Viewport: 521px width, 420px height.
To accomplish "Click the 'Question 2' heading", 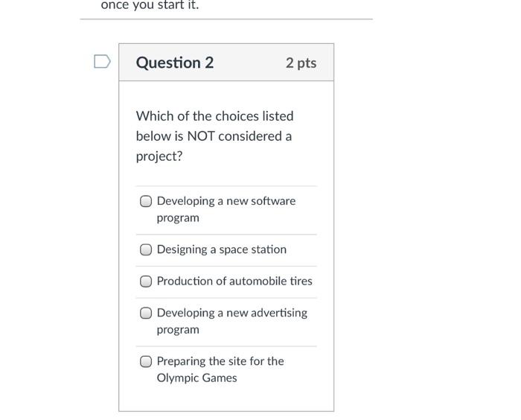I will [175, 63].
